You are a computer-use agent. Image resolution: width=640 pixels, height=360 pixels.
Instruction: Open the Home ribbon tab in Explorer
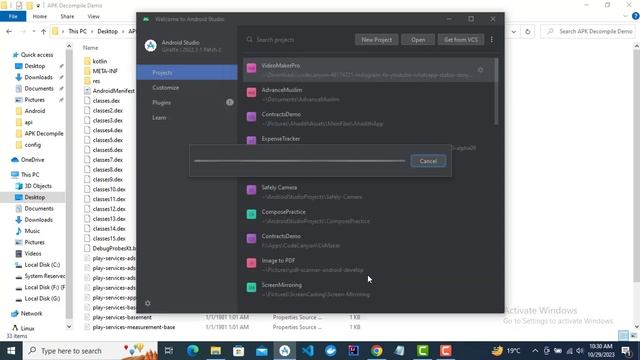40,16
